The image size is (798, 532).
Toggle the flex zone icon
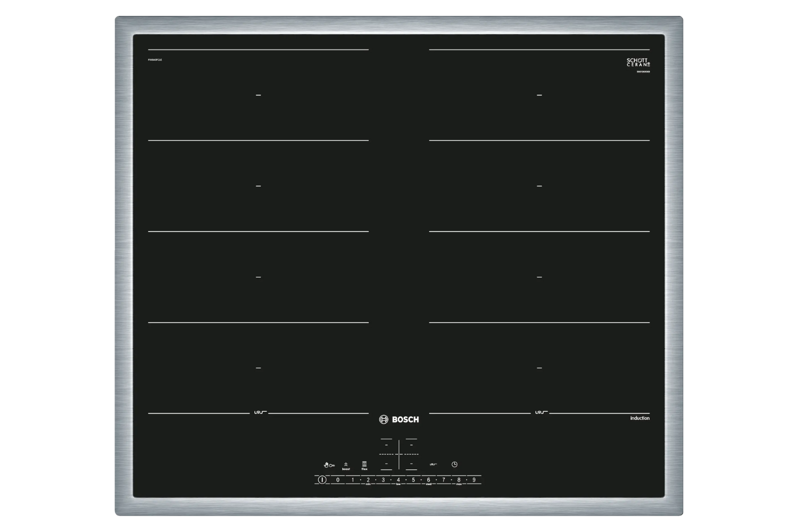pos(364,465)
